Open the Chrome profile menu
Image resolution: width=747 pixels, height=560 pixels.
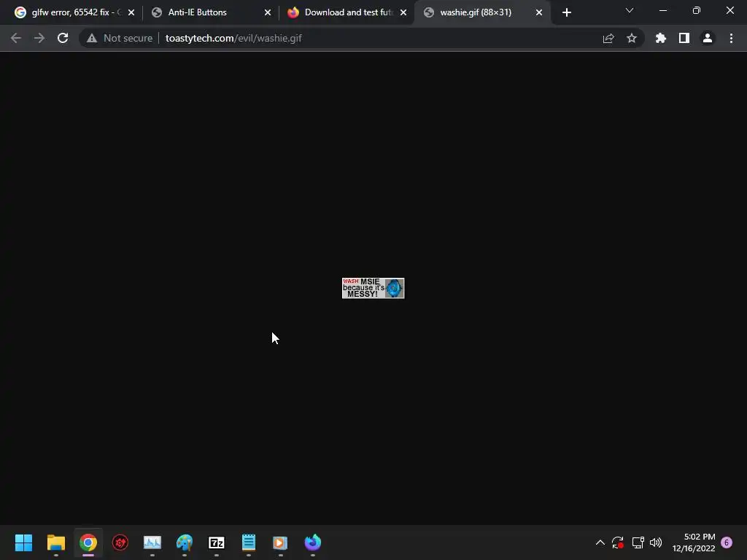coord(708,38)
